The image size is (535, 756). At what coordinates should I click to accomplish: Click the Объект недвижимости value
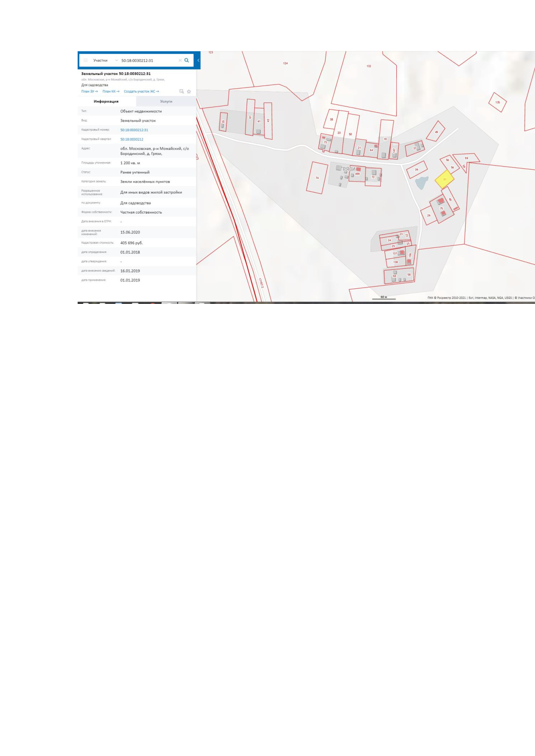pos(141,111)
